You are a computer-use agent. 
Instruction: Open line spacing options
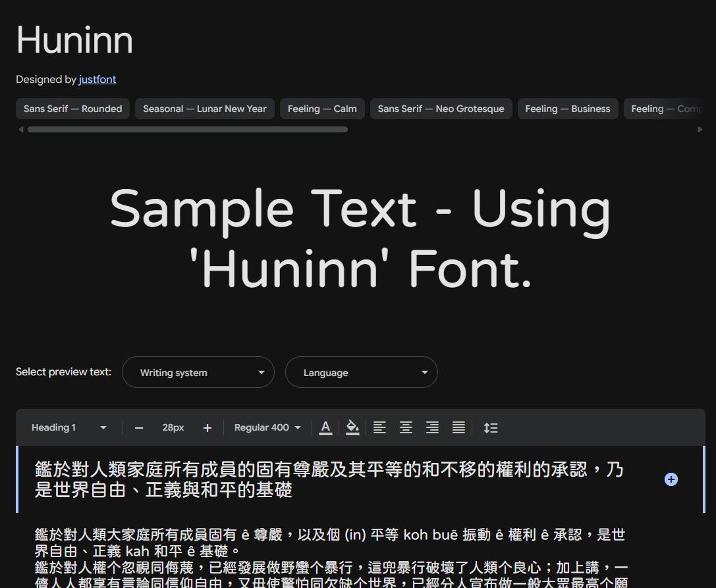[x=491, y=428]
